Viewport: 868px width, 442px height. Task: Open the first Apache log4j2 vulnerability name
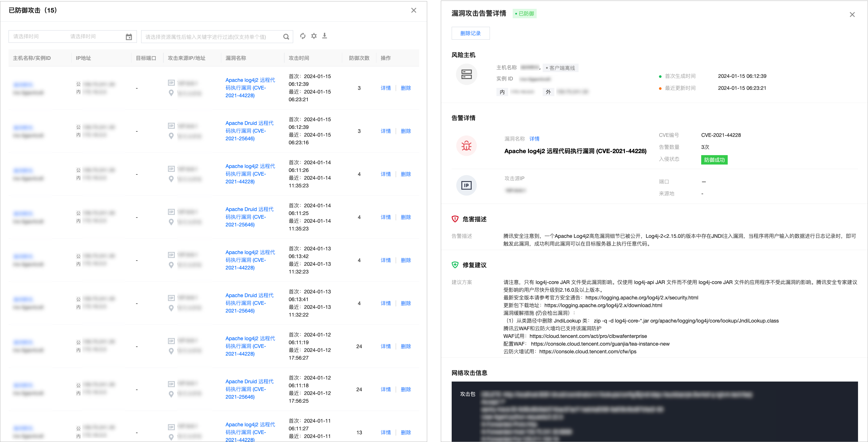point(250,88)
